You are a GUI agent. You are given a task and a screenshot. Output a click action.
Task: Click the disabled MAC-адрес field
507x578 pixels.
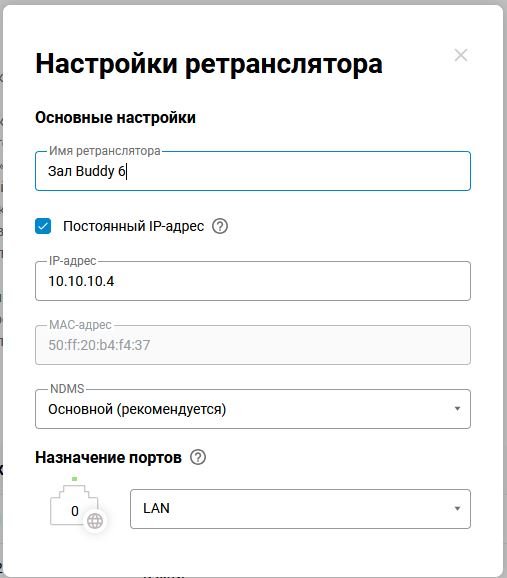click(x=253, y=345)
